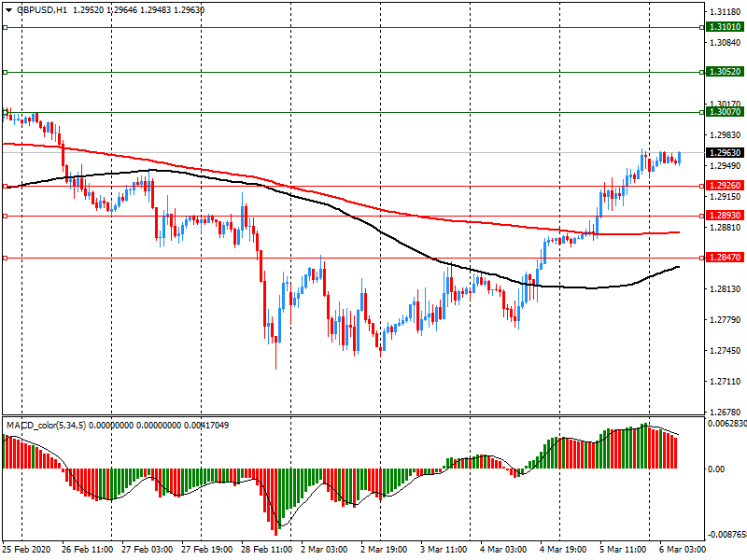Click the 5 Mar 11:00 time label
This screenshot has width=747, height=560.
click(x=623, y=549)
